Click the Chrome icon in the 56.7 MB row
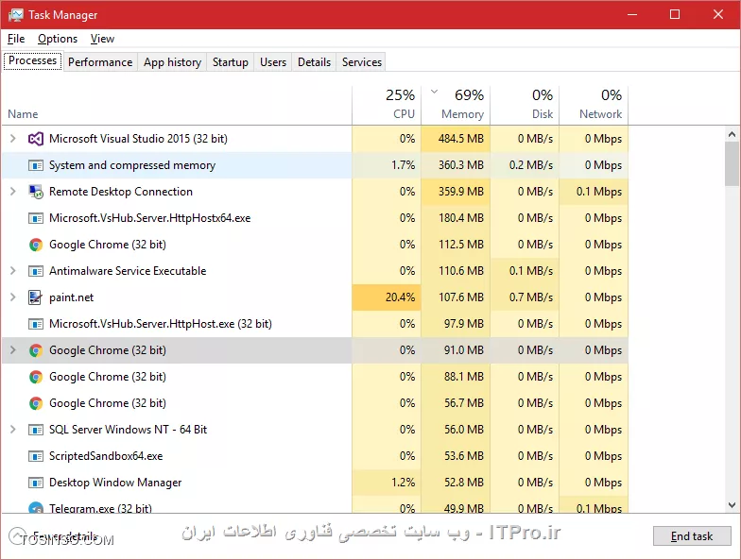 point(36,403)
